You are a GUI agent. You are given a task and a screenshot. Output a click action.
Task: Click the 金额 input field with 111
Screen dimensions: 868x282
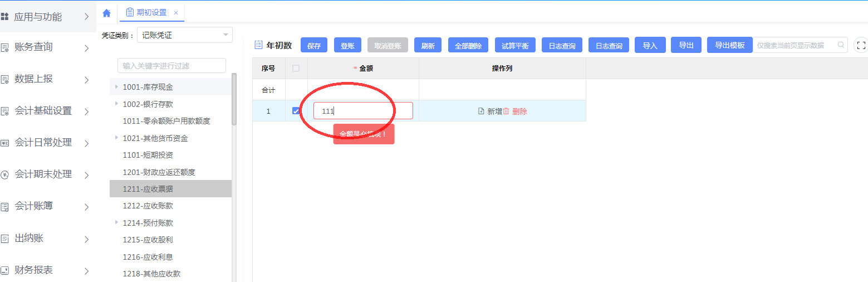coord(363,111)
